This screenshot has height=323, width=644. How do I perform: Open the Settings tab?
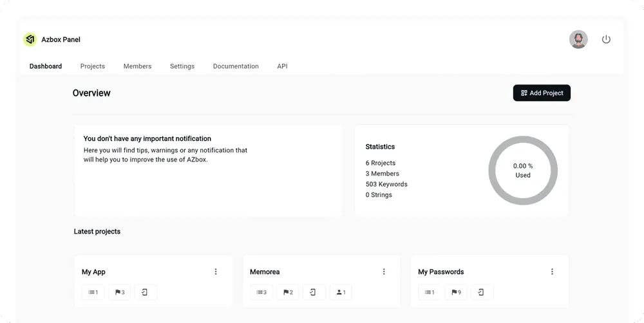(x=182, y=66)
